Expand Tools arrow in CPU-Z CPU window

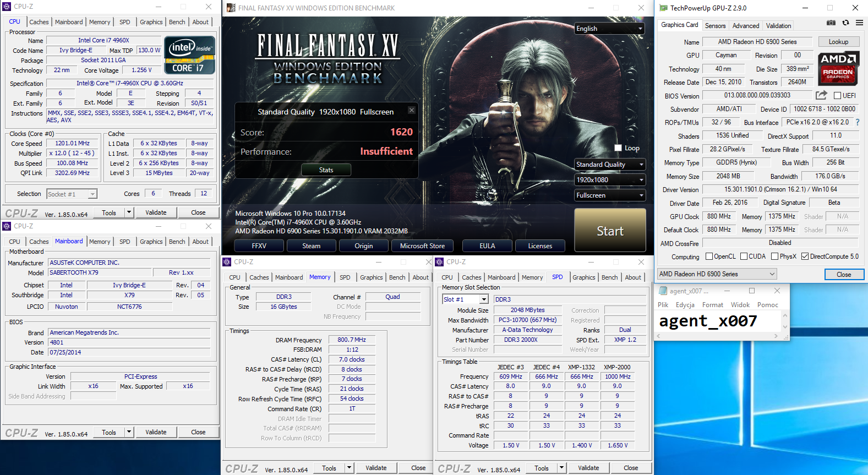click(x=129, y=212)
